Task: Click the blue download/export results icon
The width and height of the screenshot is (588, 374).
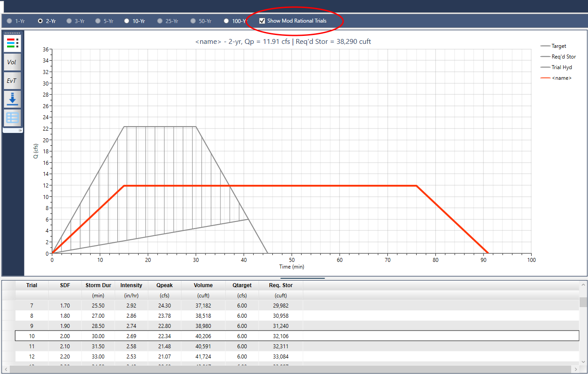Action: tap(12, 99)
